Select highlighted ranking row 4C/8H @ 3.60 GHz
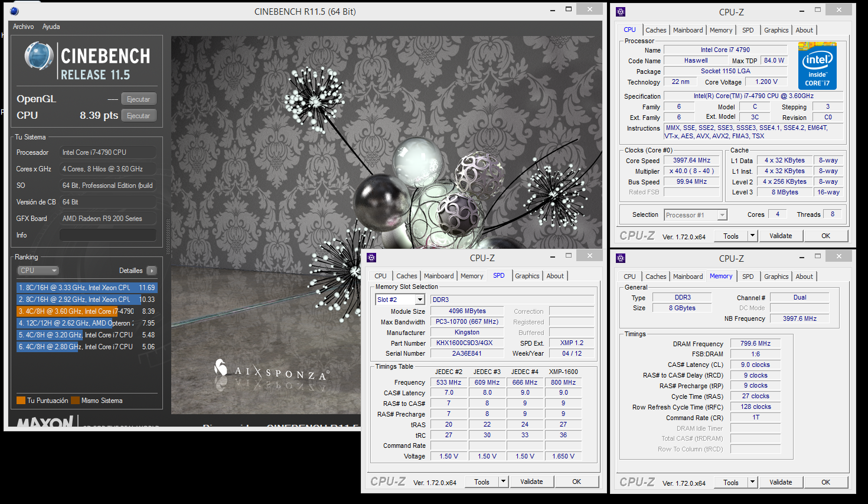 point(87,311)
